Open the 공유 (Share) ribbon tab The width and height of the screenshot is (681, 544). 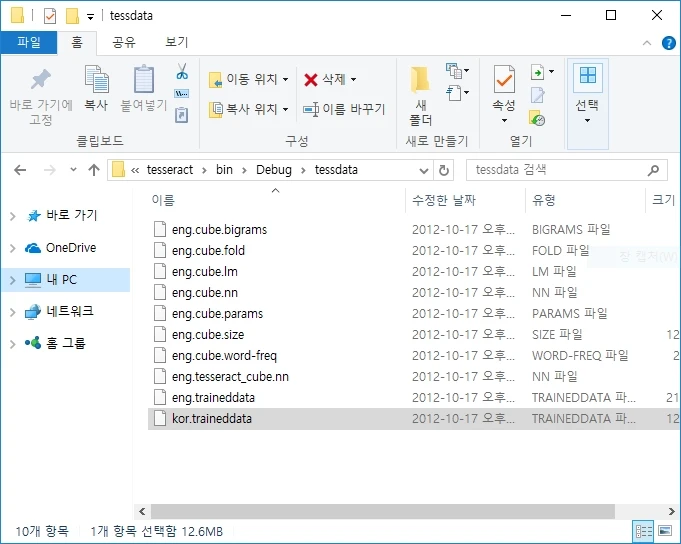[124, 42]
